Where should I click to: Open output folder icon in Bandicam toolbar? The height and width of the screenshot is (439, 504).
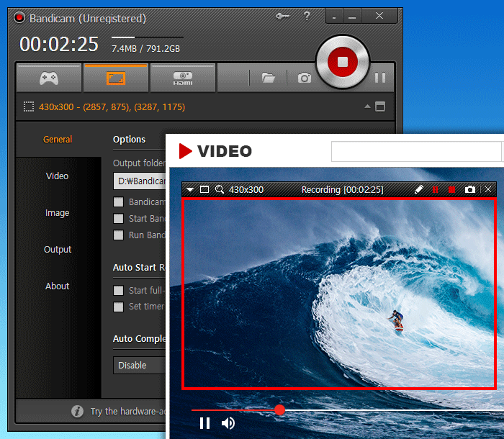268,78
